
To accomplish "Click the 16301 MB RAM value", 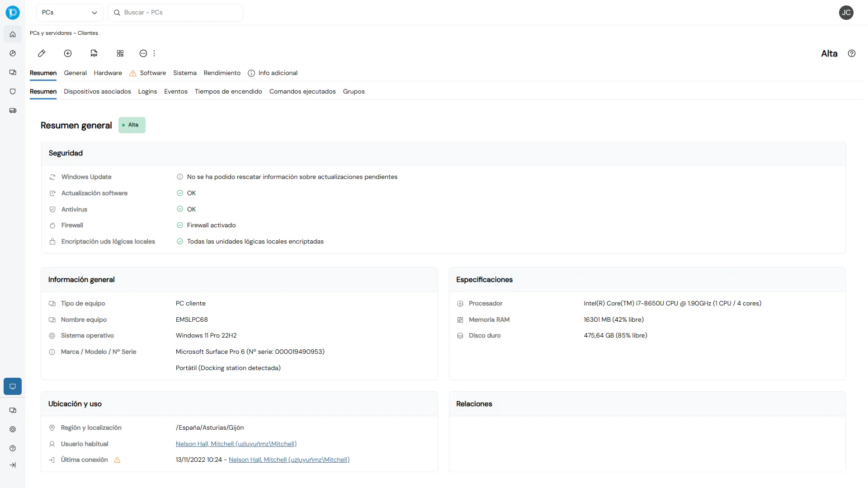I will (613, 320).
